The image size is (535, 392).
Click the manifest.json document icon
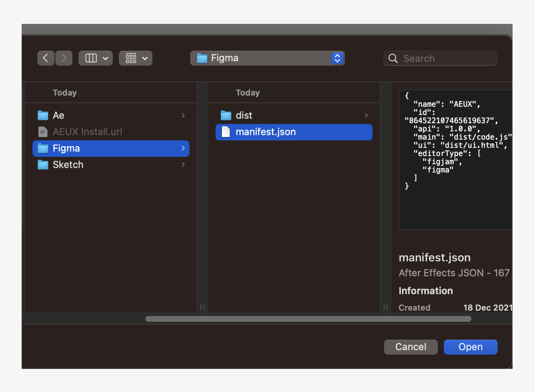[x=226, y=132]
